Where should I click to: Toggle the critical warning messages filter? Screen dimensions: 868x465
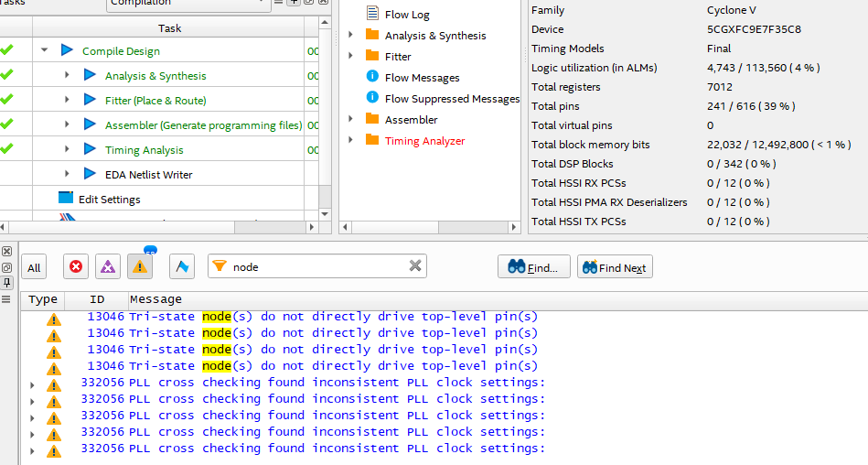[108, 267]
